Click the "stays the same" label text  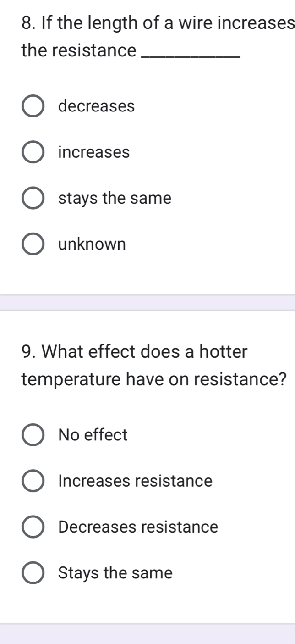pyautogui.click(x=115, y=198)
